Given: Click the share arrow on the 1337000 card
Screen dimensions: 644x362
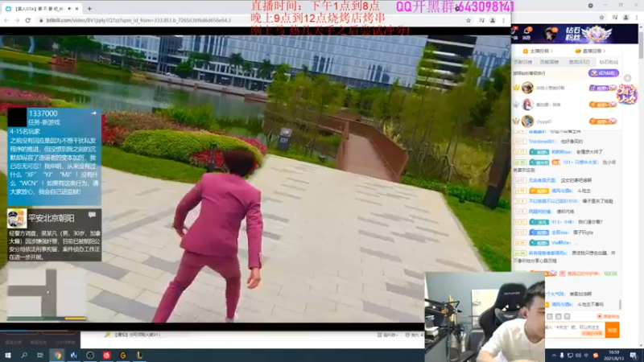Looking at the screenshot, I should (93, 113).
